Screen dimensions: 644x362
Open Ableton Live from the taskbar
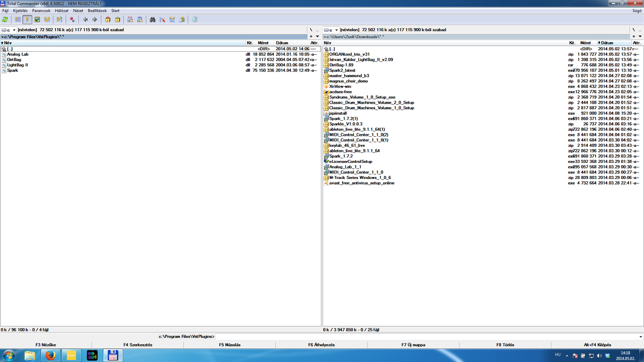point(71,355)
